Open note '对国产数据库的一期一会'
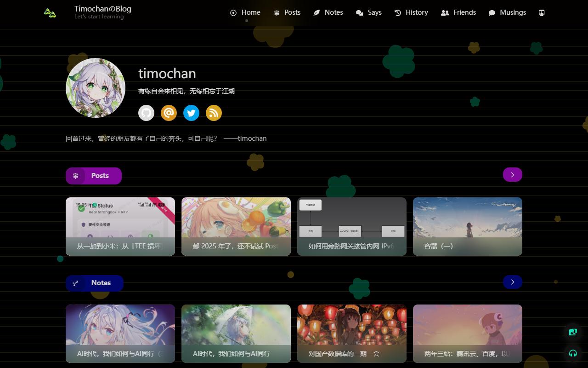Viewport: 588px width, 368px height. (352, 333)
